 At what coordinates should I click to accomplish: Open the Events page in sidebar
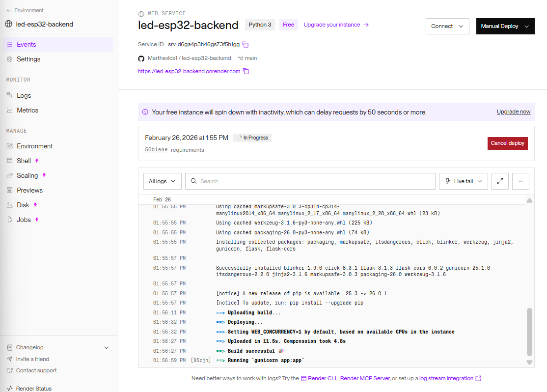pos(58,44)
